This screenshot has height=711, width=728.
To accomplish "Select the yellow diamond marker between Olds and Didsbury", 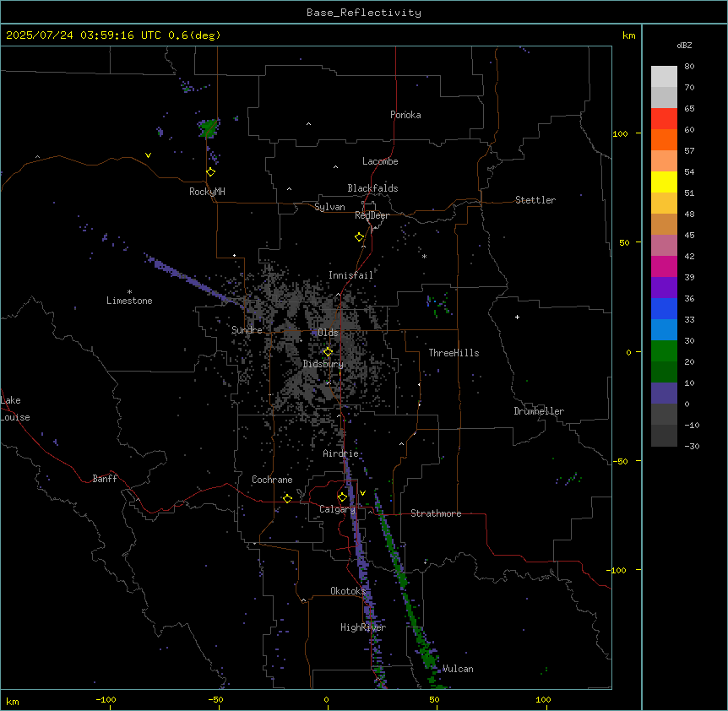I will [x=328, y=352].
